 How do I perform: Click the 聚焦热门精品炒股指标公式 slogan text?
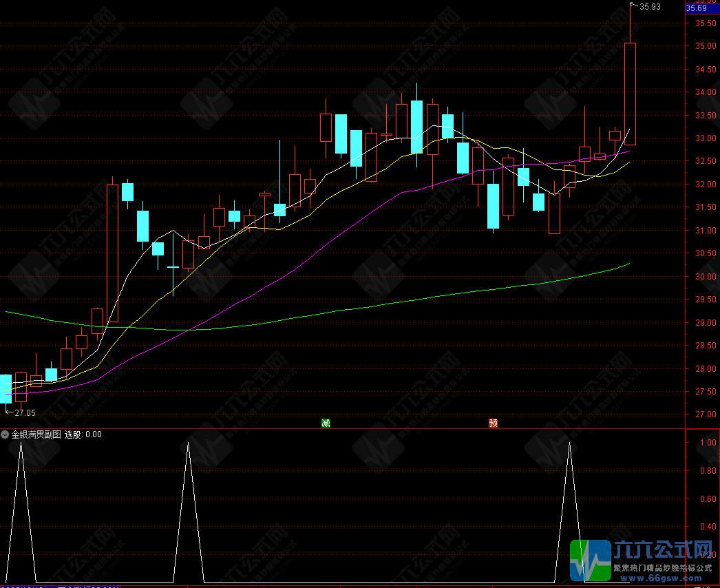point(661,568)
